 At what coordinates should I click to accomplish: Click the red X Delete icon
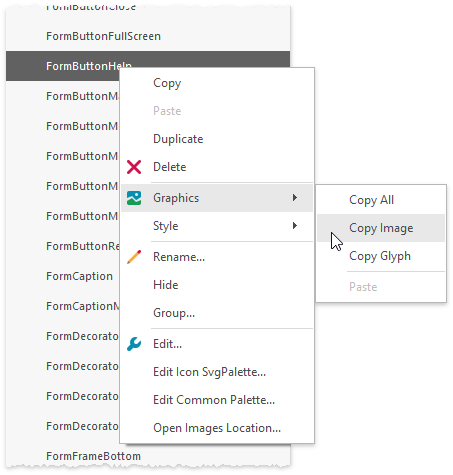coord(134,167)
